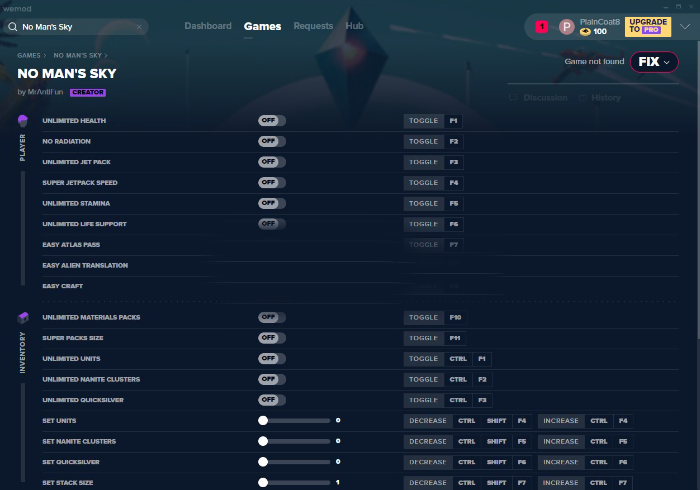Image resolution: width=700 pixels, height=490 pixels.
Task: Click DECREASE hotkey for Set Units
Action: [428, 421]
